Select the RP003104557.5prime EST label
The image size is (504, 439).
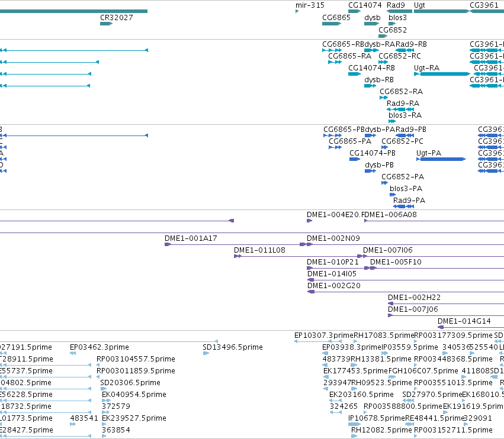tap(136, 359)
